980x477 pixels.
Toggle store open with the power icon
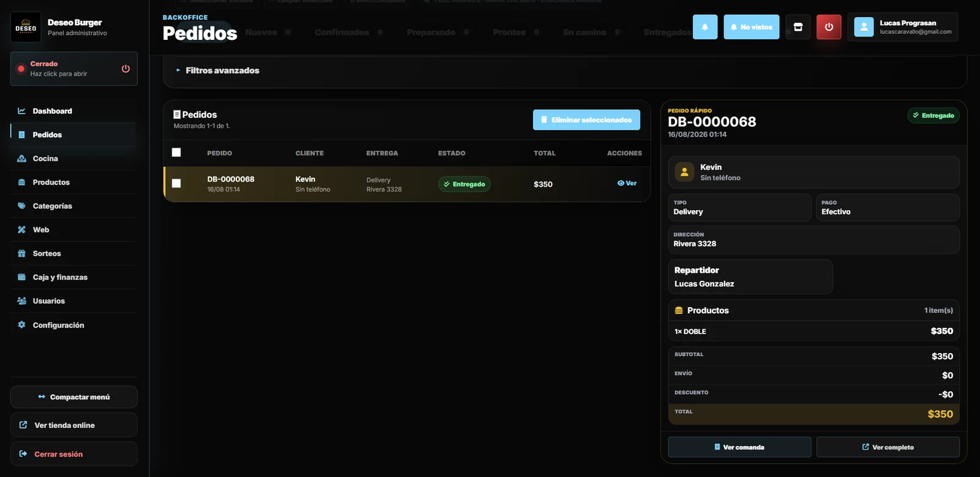click(x=126, y=69)
